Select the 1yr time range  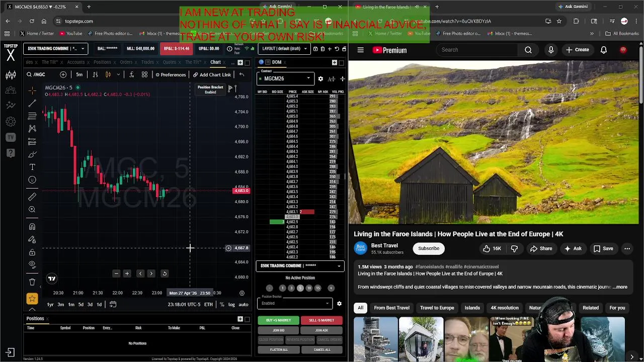[x=50, y=305]
